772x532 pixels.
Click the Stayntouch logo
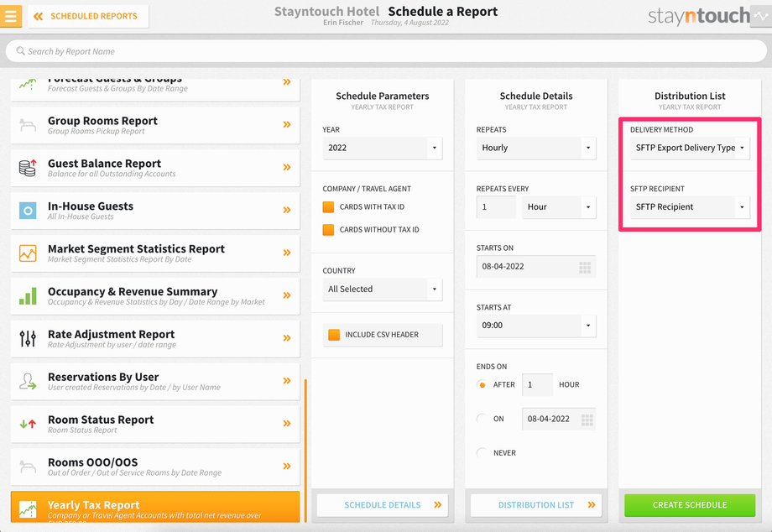click(x=699, y=16)
